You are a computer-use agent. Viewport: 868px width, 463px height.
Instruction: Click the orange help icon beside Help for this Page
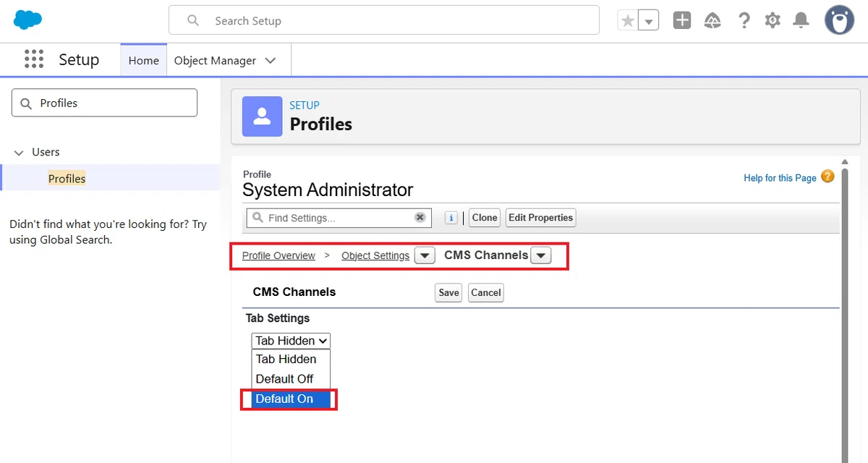coord(827,177)
